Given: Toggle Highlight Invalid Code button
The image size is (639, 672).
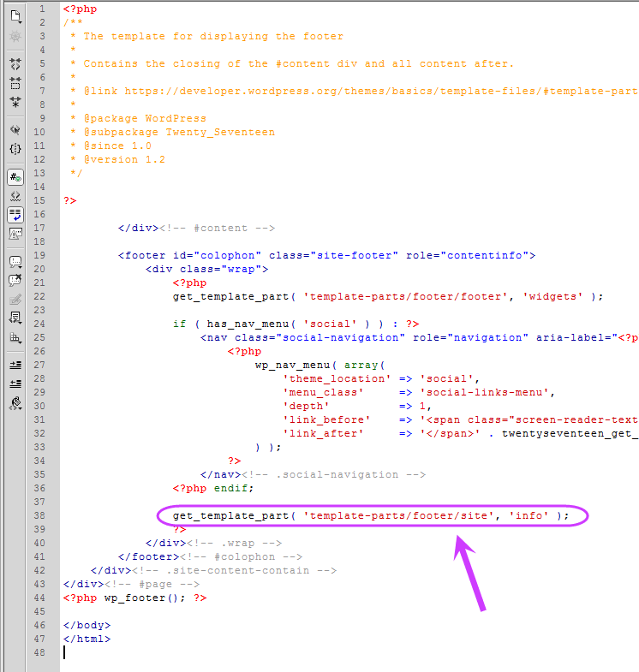Looking at the screenshot, I should [15, 196].
